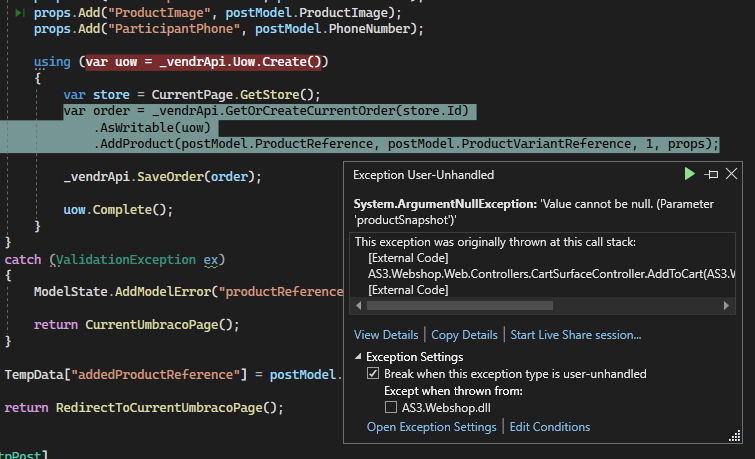
Task: Start Live Share session from popup
Action: tap(575, 335)
